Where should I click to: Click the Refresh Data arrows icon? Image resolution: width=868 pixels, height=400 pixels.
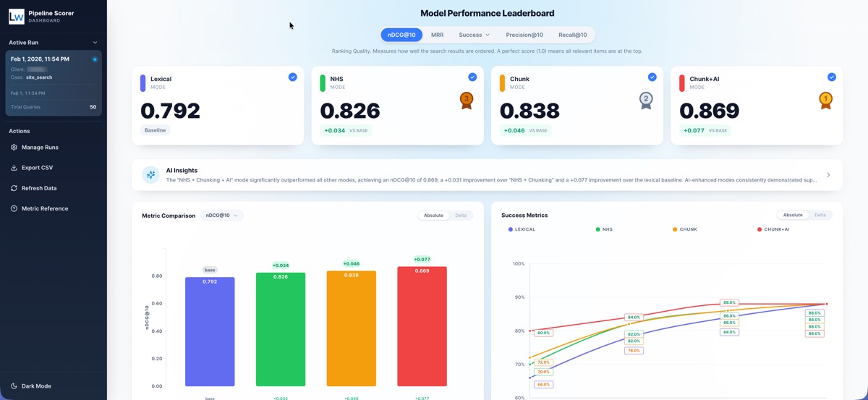pyautogui.click(x=14, y=188)
